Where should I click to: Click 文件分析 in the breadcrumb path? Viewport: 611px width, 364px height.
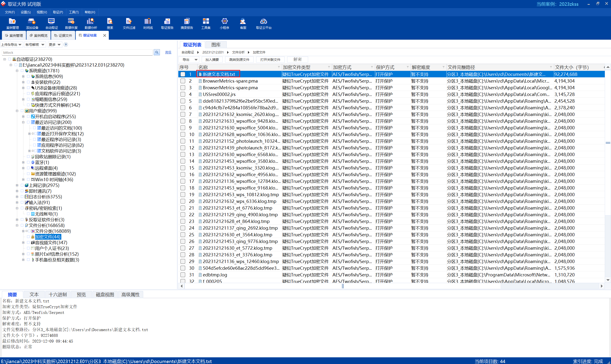[x=238, y=52]
